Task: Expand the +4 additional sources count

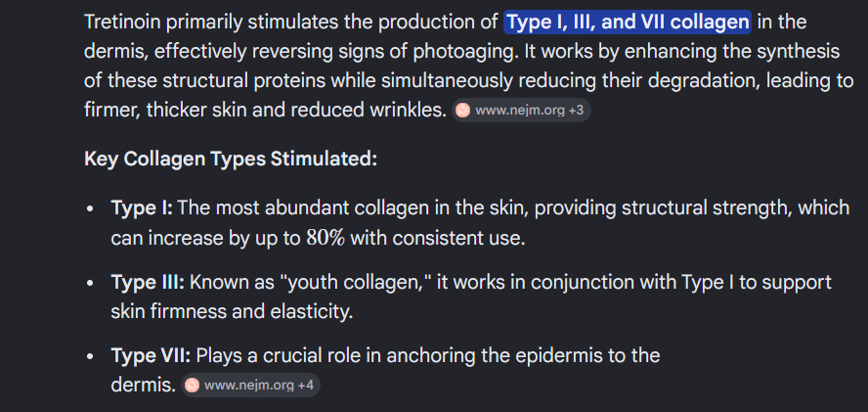Action: pos(306,385)
